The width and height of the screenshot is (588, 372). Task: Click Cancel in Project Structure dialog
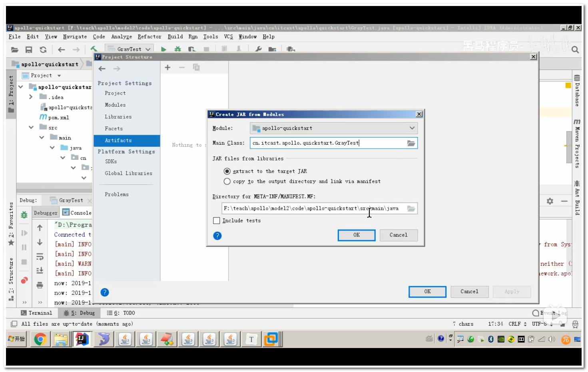469,292
